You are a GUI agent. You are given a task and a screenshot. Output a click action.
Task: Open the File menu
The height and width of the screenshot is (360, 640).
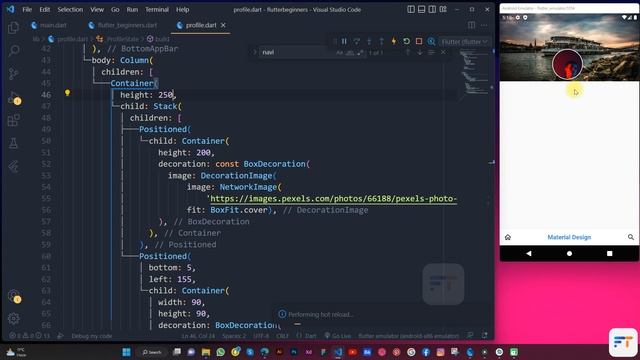pyautogui.click(x=27, y=9)
